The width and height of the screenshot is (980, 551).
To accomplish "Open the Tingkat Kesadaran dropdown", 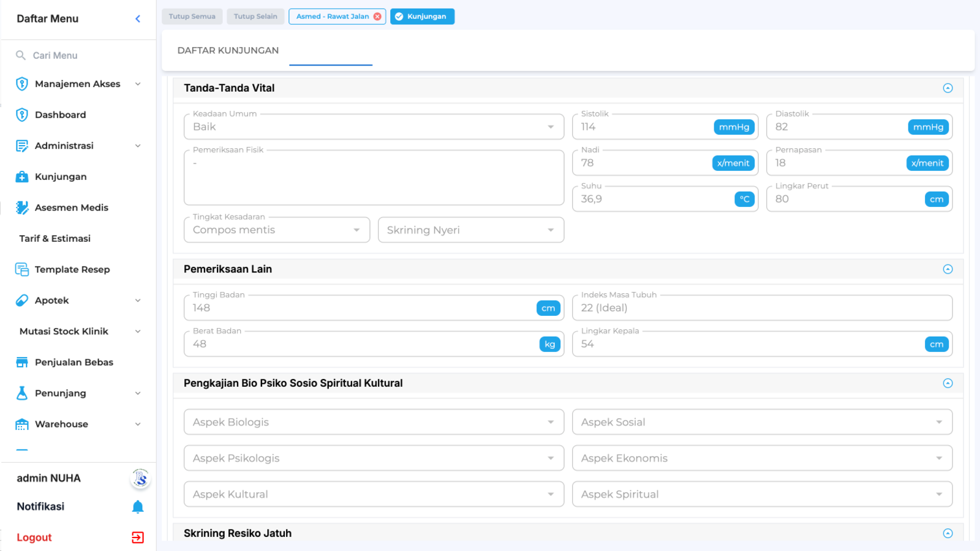I will click(x=277, y=230).
